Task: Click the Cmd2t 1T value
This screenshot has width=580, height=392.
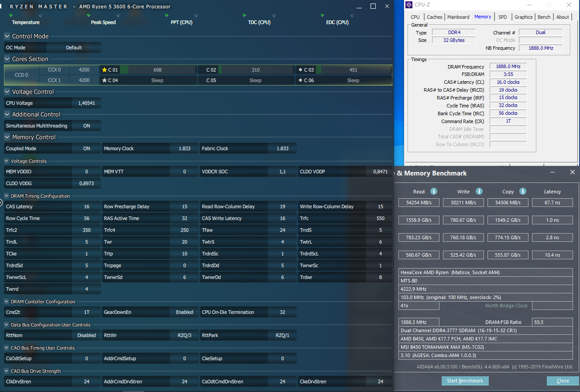Action: pyautogui.click(x=86, y=312)
